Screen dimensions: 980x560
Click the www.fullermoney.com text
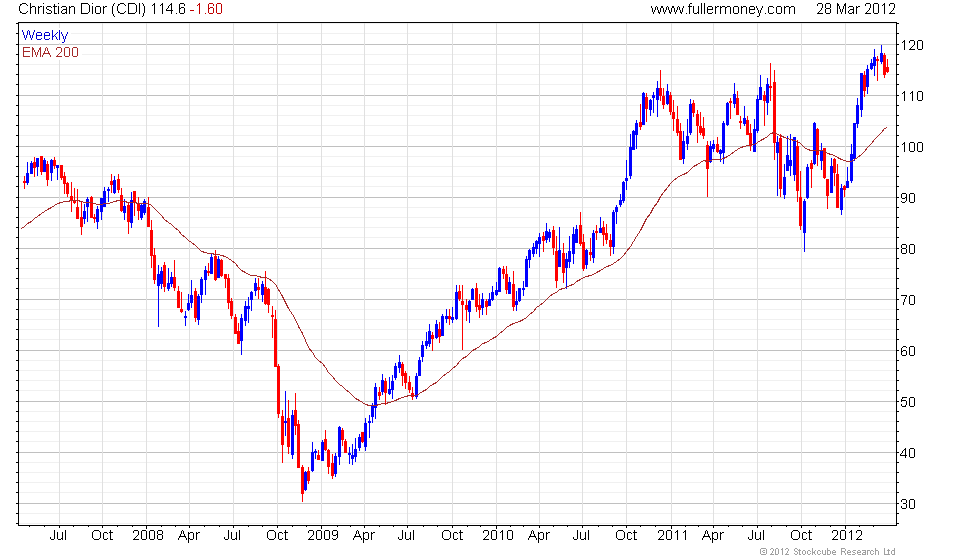pyautogui.click(x=722, y=9)
